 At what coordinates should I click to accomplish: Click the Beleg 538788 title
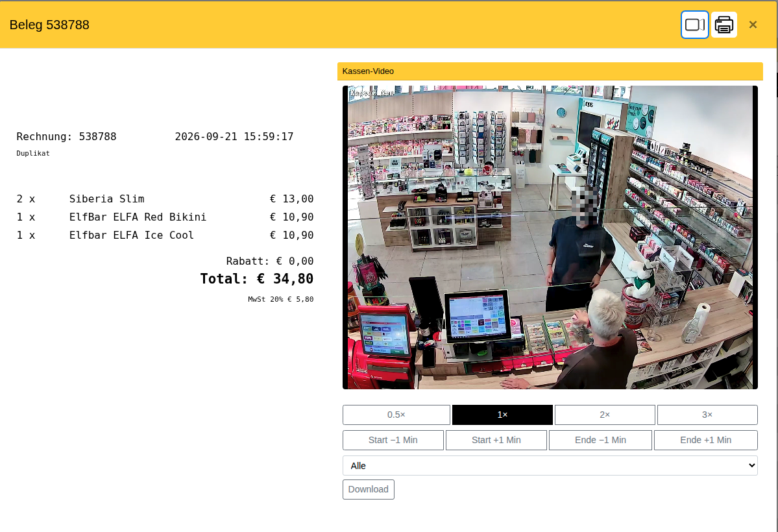(x=49, y=25)
